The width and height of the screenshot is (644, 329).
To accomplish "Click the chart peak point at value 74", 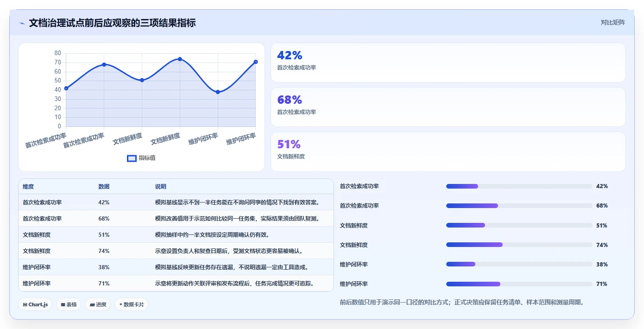I will tap(180, 59).
